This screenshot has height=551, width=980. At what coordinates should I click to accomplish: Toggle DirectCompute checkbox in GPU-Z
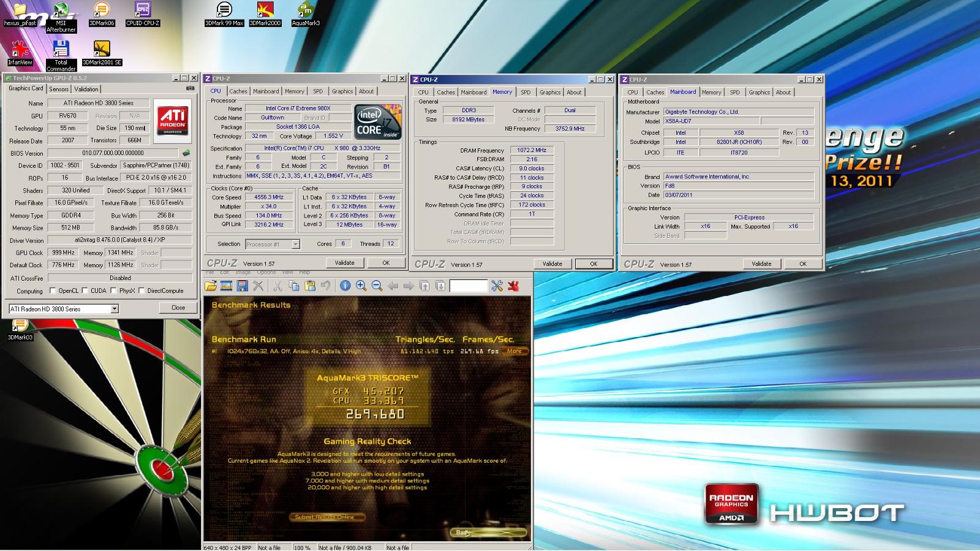pyautogui.click(x=141, y=291)
